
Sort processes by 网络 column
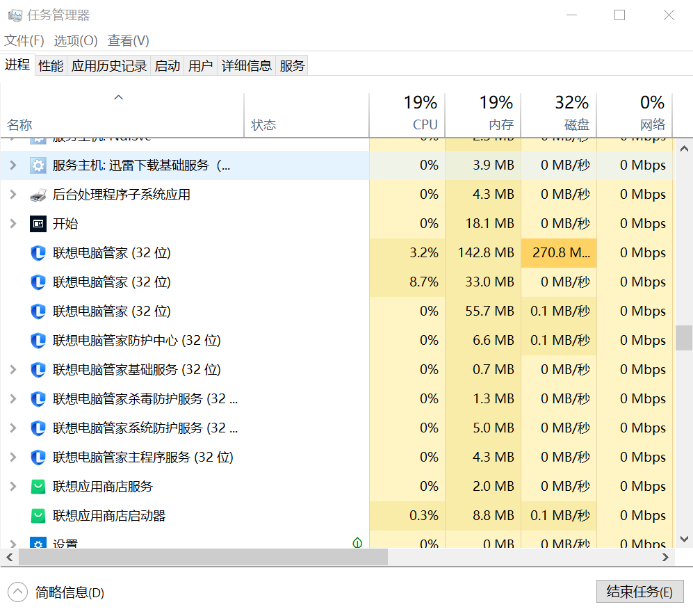tap(635, 115)
